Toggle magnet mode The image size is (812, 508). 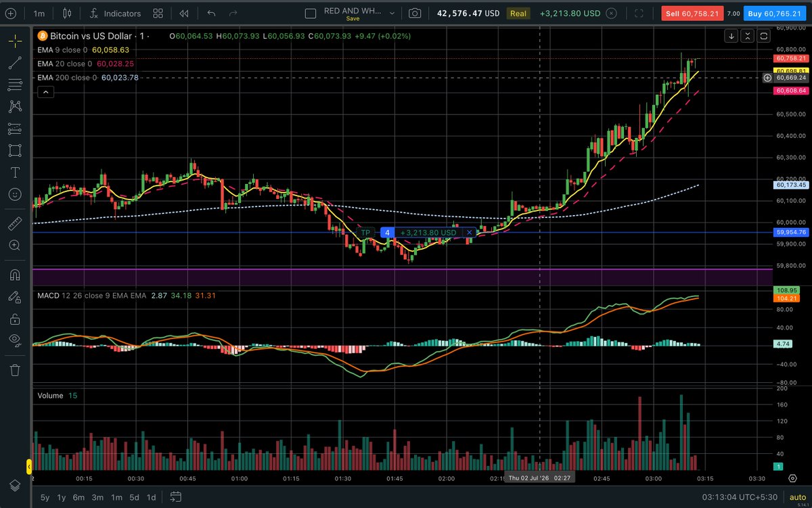(14, 275)
